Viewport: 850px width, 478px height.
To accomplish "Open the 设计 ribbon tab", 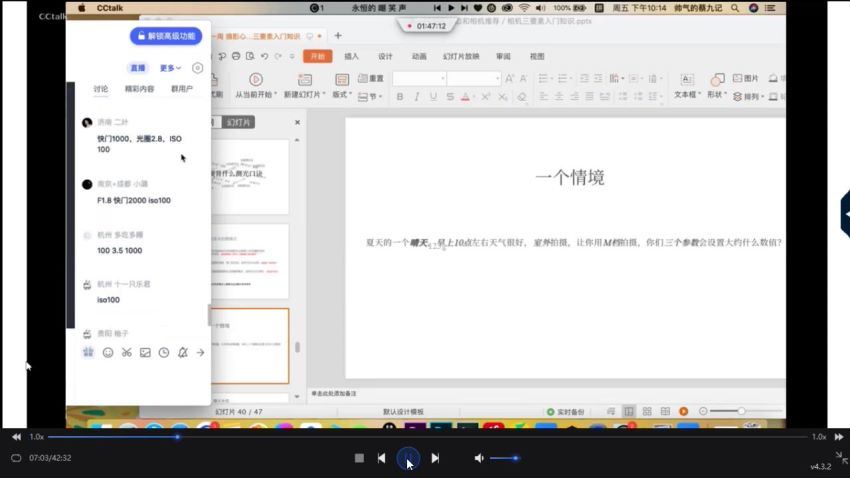I will 385,56.
